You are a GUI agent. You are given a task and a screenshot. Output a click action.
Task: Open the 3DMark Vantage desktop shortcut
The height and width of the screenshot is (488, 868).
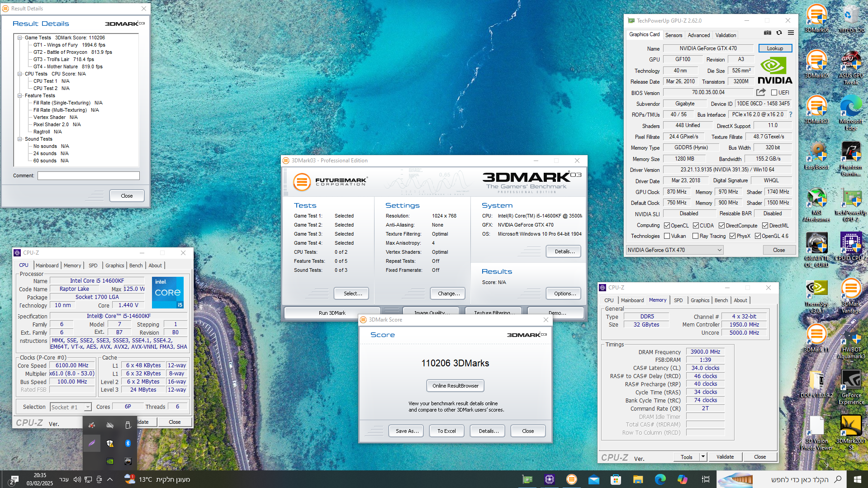[851, 296]
